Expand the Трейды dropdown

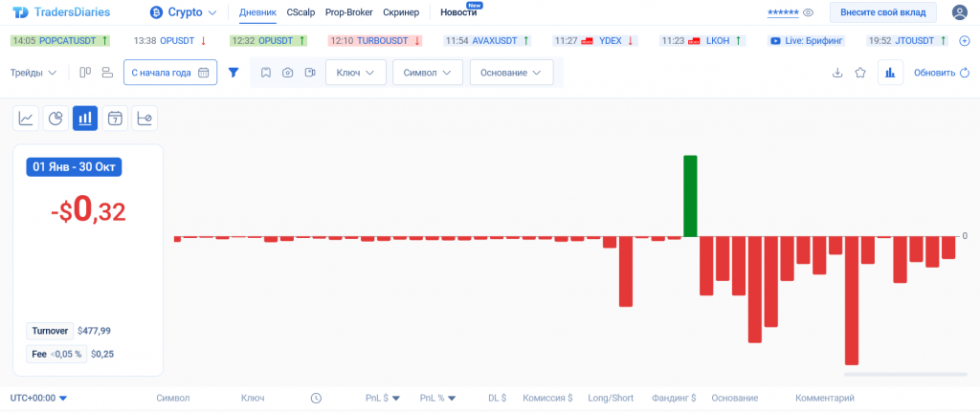[x=33, y=73]
